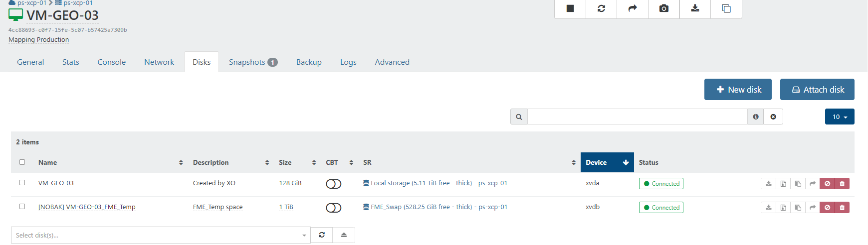
Task: Reboot VM using the refresh arrows icon
Action: click(601, 8)
